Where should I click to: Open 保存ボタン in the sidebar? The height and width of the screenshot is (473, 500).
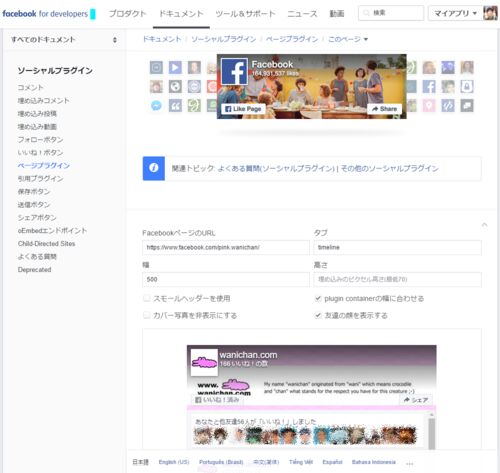pyautogui.click(x=34, y=191)
